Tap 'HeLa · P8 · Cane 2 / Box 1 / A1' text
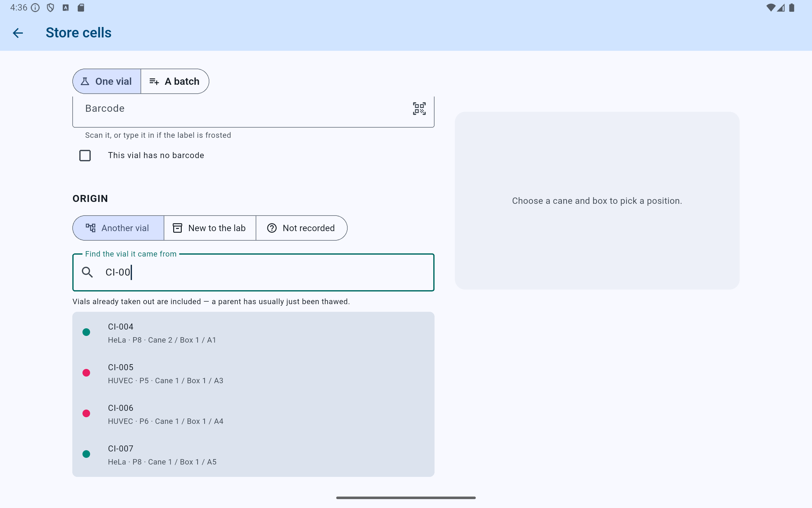Image resolution: width=812 pixels, height=508 pixels. pos(162,340)
